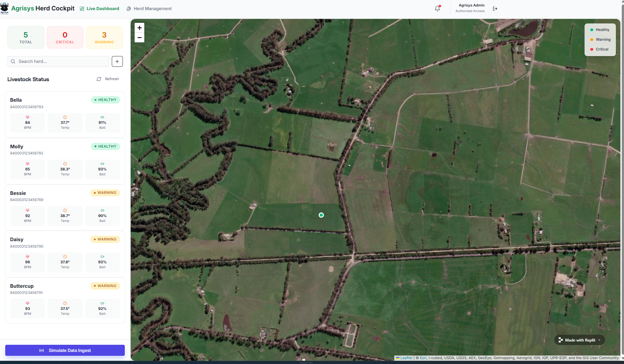Viewport: 624px width, 364px height.
Task: Switch to Herd Management tab
Action: [x=149, y=8]
